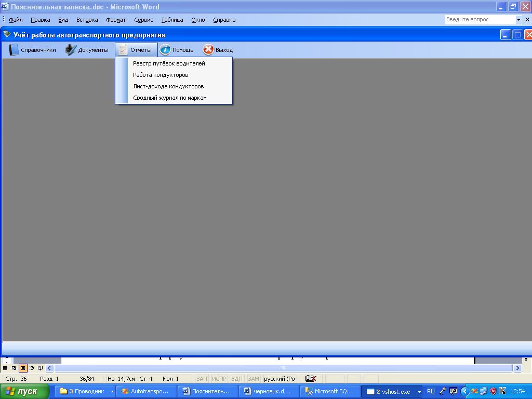Click the horizontal scrollbar right arrow
532x399 pixels.
pyautogui.click(x=517, y=368)
